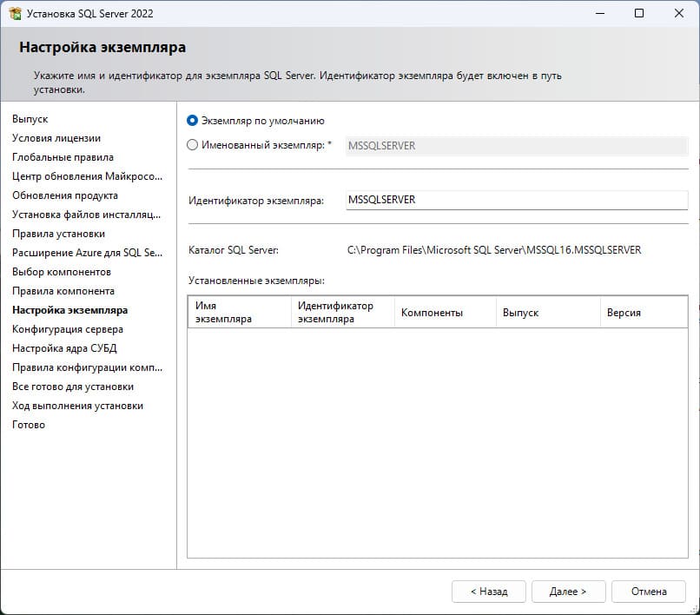This screenshot has width=700, height=615.
Task: Open Расширение Azure для SQL Server step
Action: click(87, 253)
